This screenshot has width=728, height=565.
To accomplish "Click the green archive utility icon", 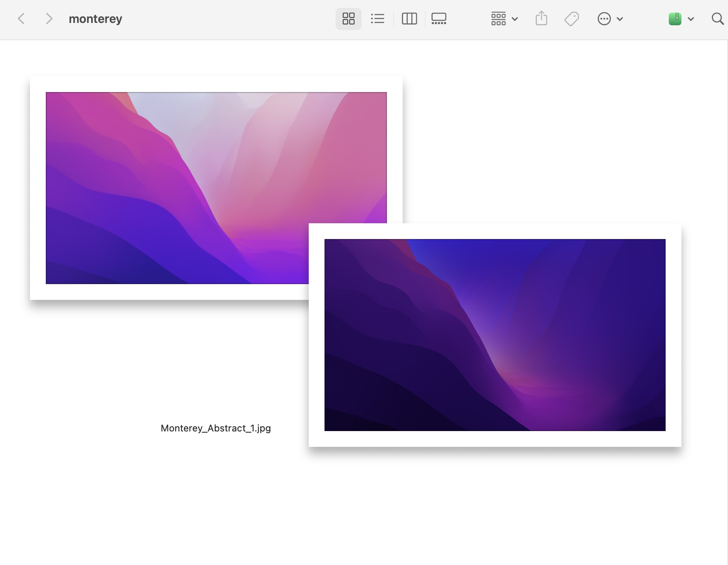I will click(675, 19).
